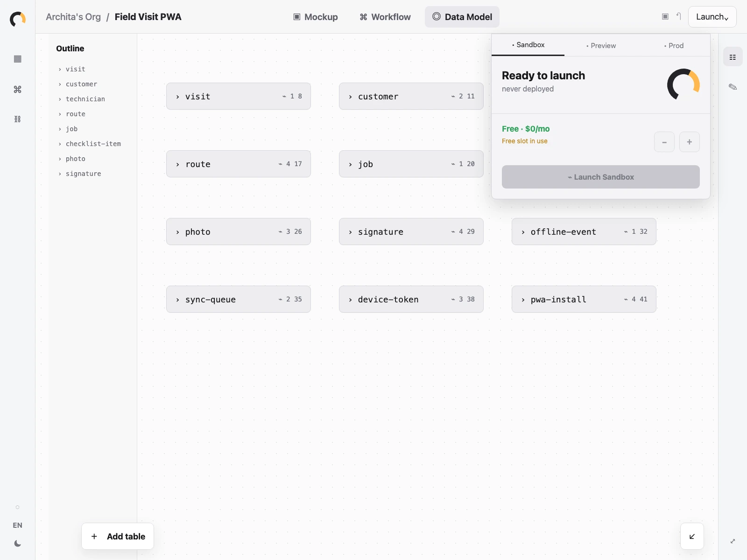Expand visit in the Outline

tap(60, 69)
